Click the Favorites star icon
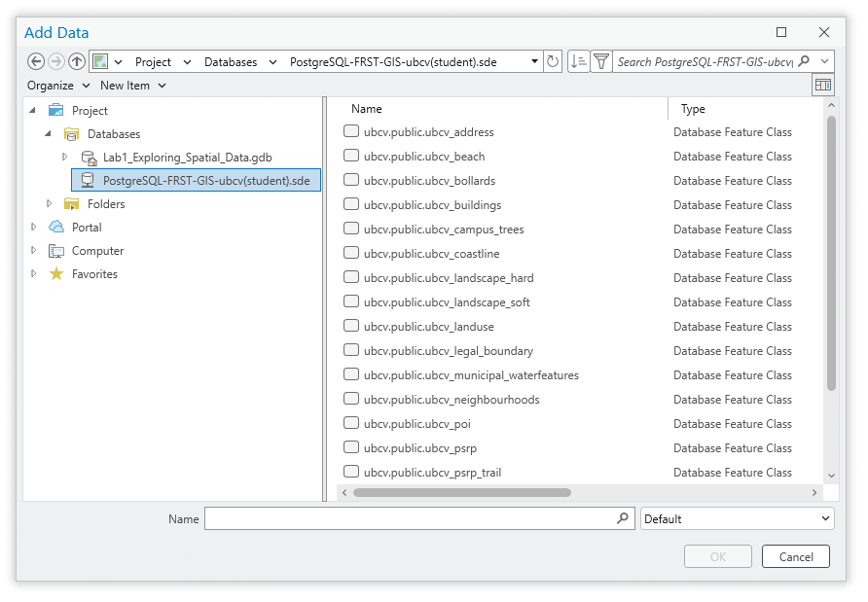868x602 pixels. point(55,274)
